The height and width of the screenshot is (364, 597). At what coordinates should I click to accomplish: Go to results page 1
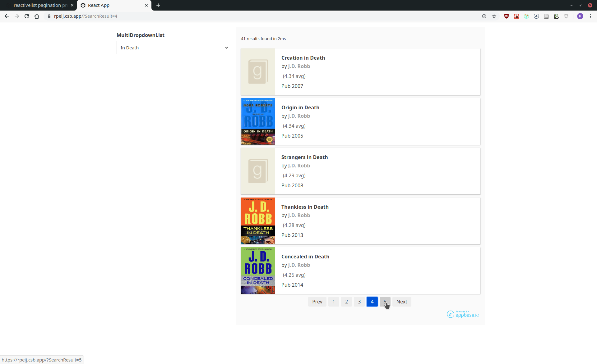pos(334,302)
